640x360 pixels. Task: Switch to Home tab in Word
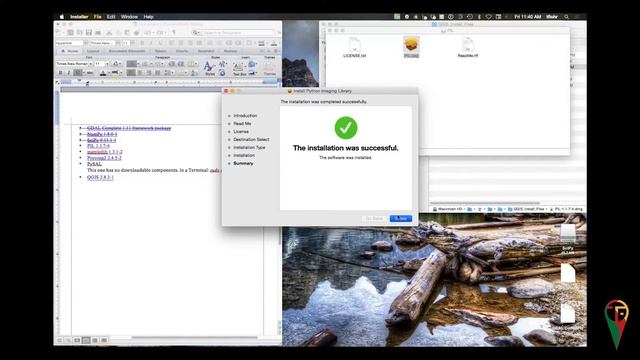click(x=70, y=51)
